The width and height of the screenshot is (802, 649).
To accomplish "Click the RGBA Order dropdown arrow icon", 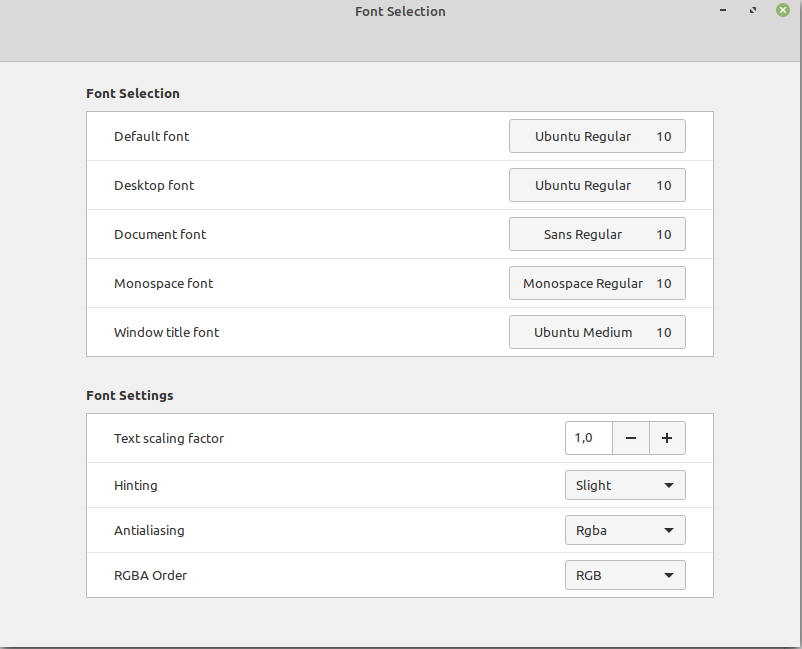I will pos(668,575).
